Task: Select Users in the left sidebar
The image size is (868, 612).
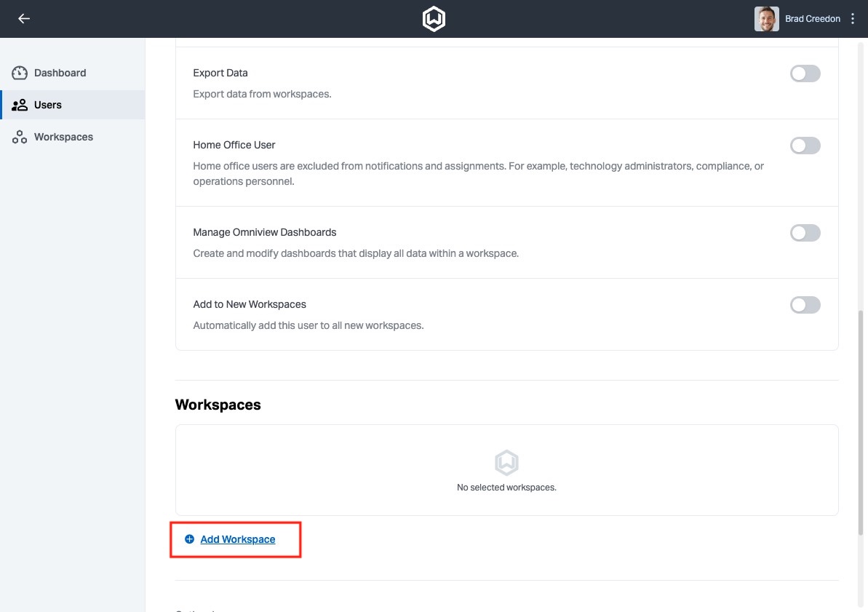Action: click(x=47, y=104)
